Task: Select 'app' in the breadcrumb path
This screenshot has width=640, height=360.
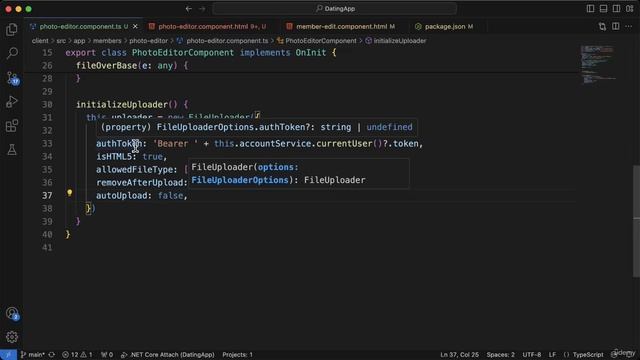Action: pyautogui.click(x=79, y=41)
